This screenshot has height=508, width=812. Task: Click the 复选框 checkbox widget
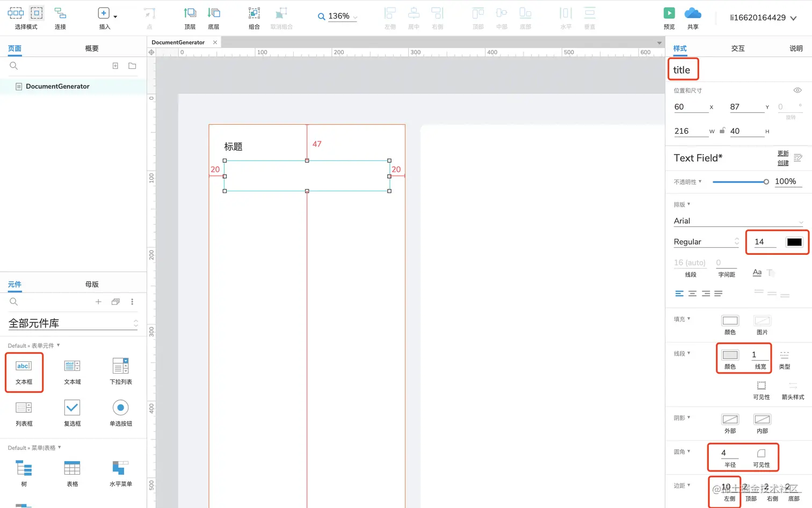coord(73,414)
